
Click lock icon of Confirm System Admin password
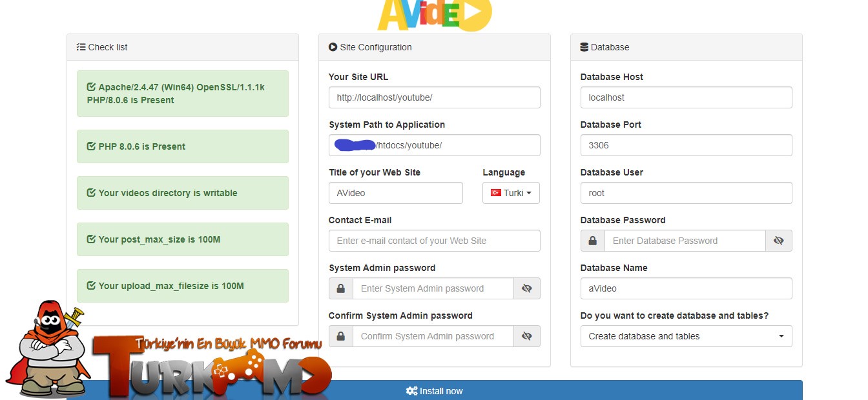341,336
